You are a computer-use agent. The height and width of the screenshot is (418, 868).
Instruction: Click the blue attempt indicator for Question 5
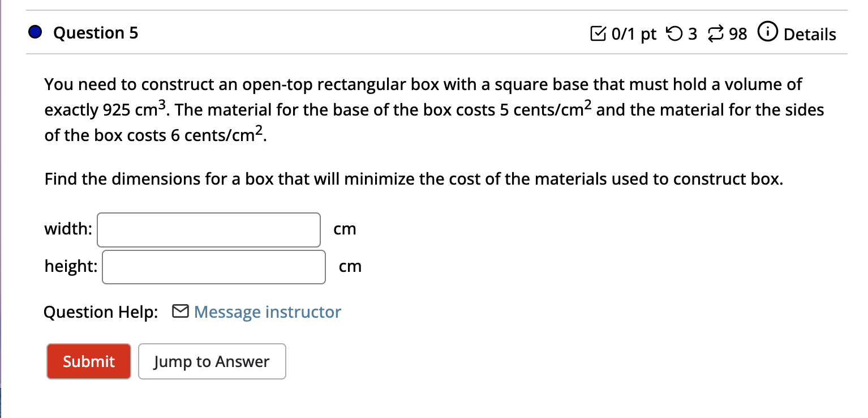pyautogui.click(x=35, y=32)
